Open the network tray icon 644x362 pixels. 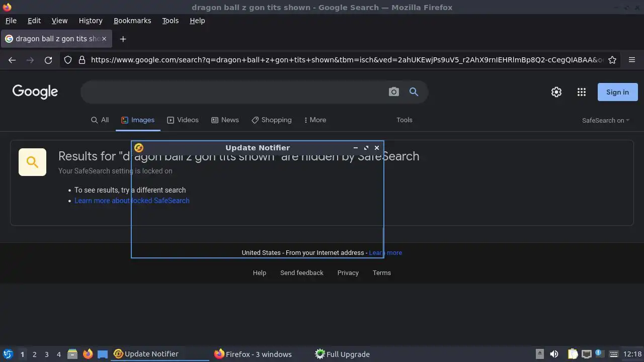coord(586,354)
